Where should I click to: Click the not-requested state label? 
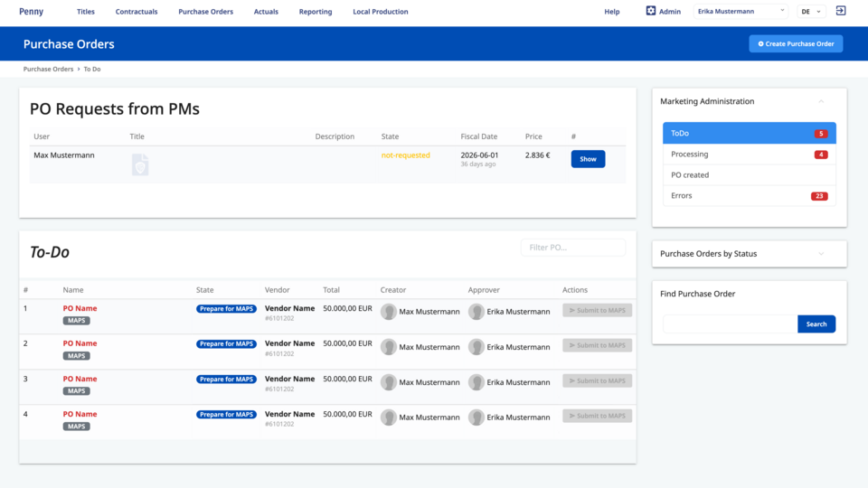(x=405, y=155)
